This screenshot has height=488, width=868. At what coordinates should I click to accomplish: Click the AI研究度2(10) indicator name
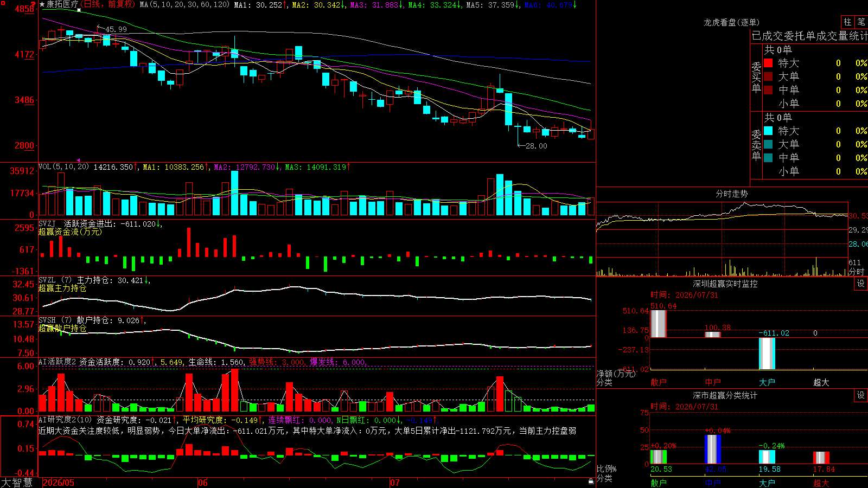pos(65,420)
